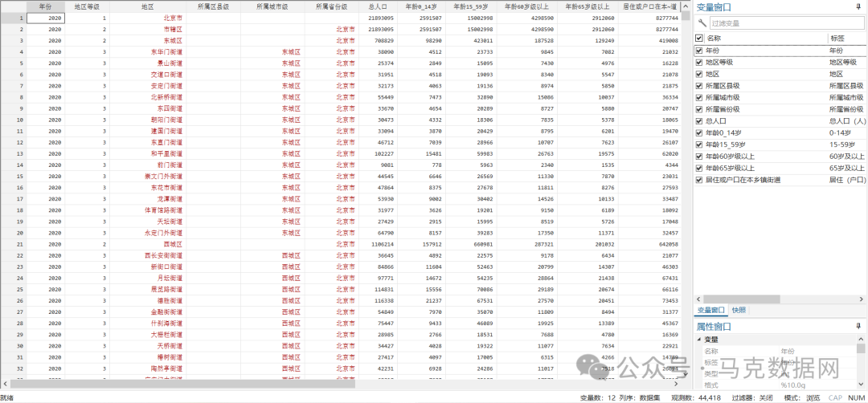Click the CAP indicator in the status bar
This screenshot has height=403, width=868.
click(x=835, y=397)
